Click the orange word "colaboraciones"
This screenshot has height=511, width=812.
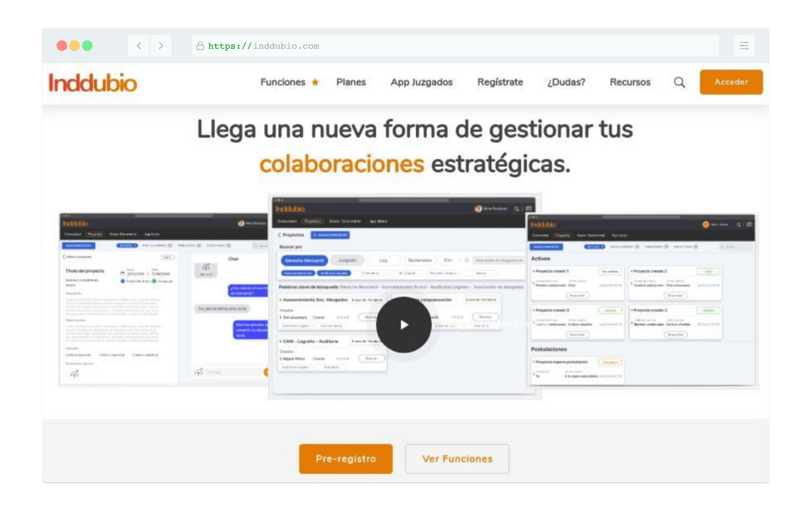pos(342,164)
